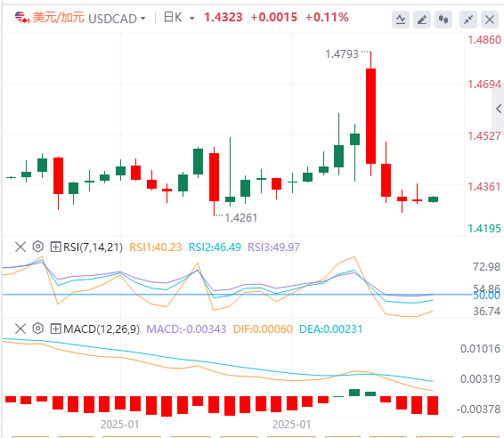Click the current price 1.4323
This screenshot has height=438, width=504.
(x=224, y=17)
